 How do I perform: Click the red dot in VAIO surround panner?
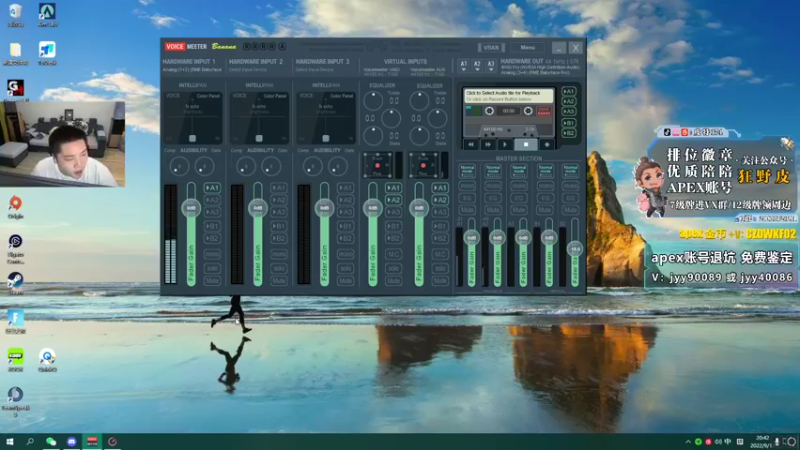tap(378, 165)
